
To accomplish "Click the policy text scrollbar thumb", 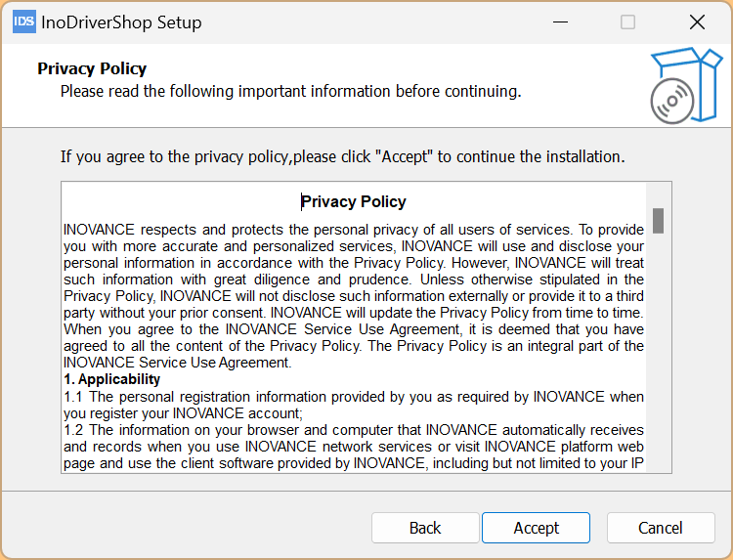I will tap(658, 221).
